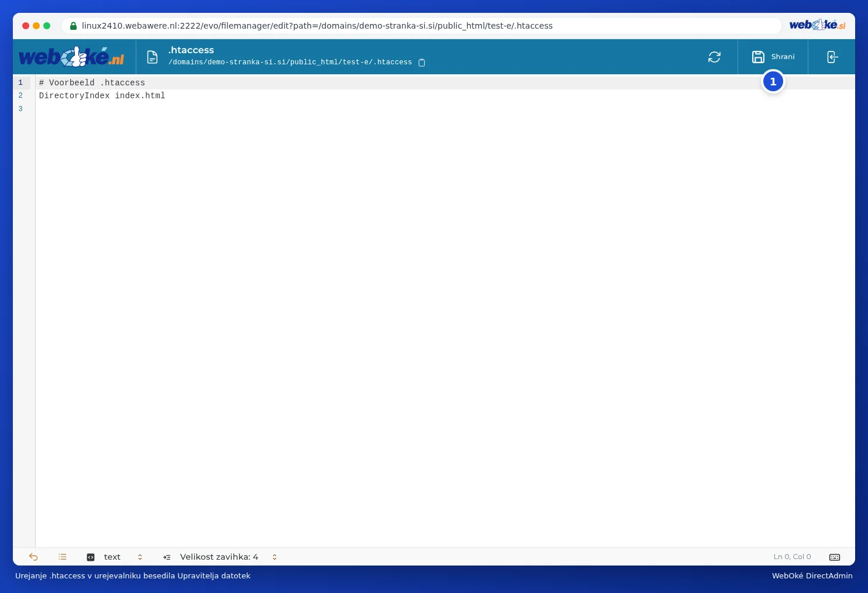Click the Ln 0, Col 0 position indicator

(792, 557)
